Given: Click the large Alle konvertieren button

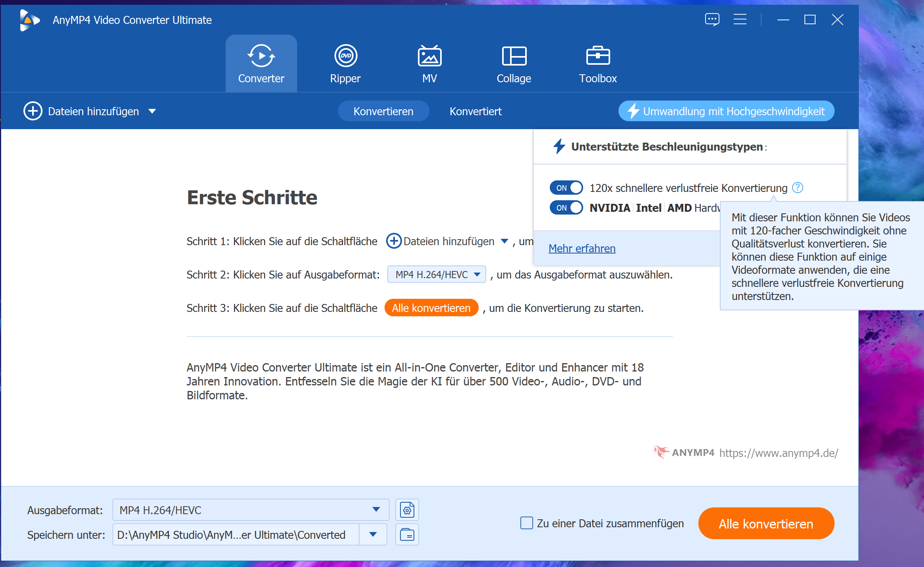Looking at the screenshot, I should 766,524.
